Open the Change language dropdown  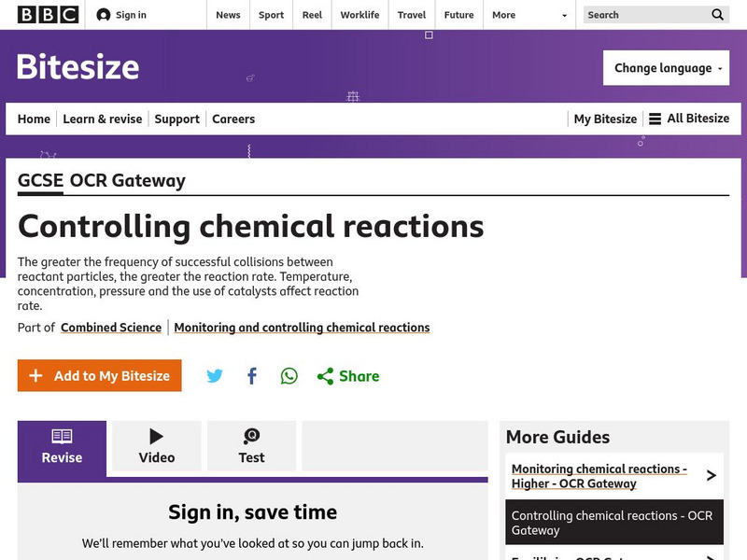(x=666, y=68)
